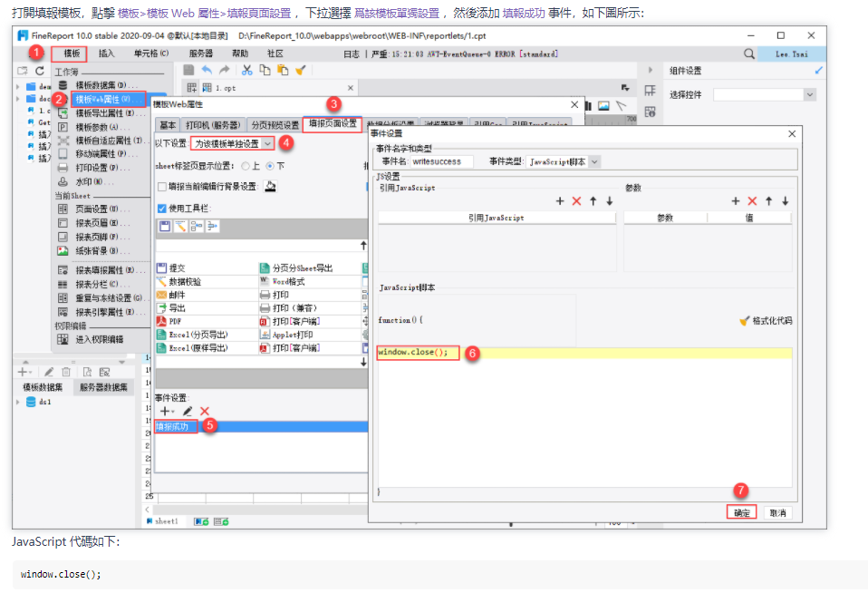This screenshot has height=593, width=868.
Task: Click the scissors cut icon
Action: click(246, 70)
